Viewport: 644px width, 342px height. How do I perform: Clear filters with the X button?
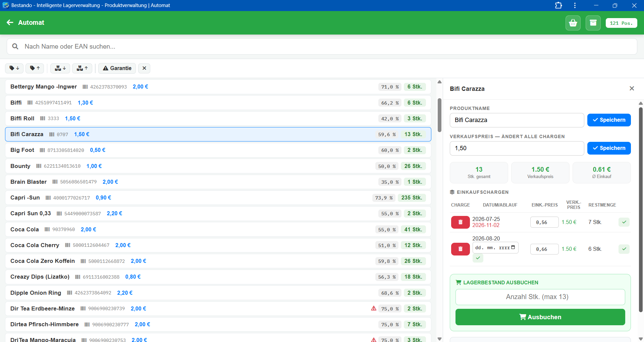(144, 68)
